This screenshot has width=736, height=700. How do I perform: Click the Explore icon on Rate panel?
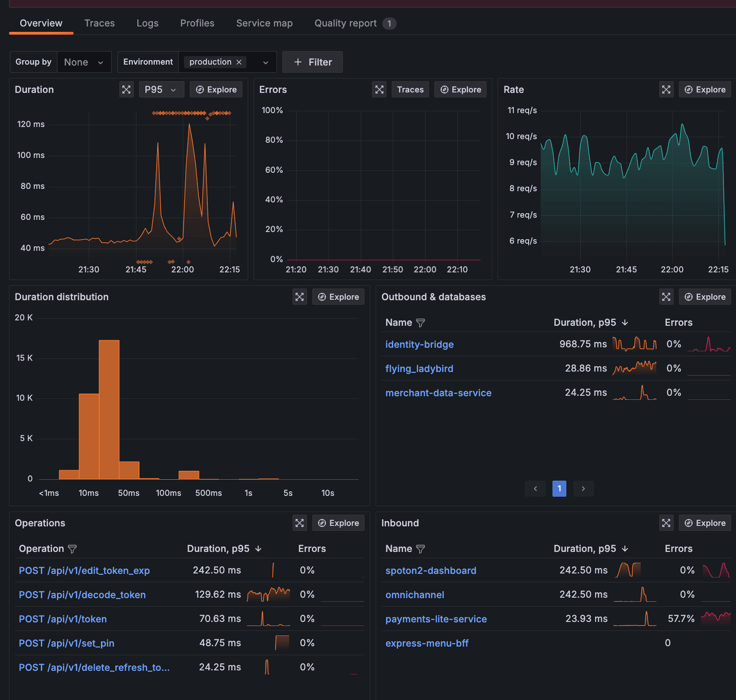(705, 89)
